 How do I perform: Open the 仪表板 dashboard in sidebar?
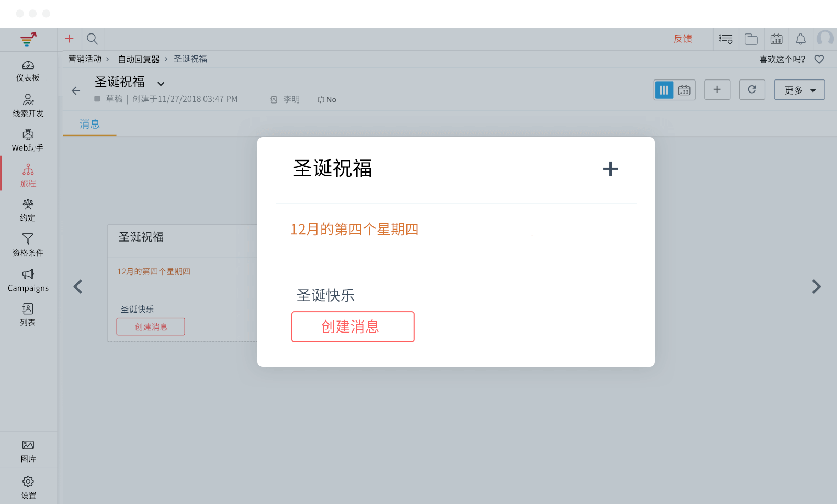(28, 71)
